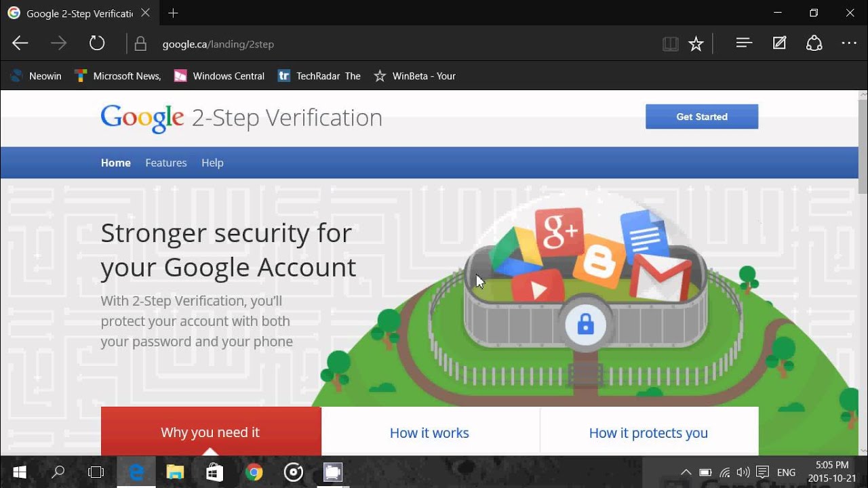Open taskbar Search magnifier
The height and width of the screenshot is (488, 868).
click(58, 472)
